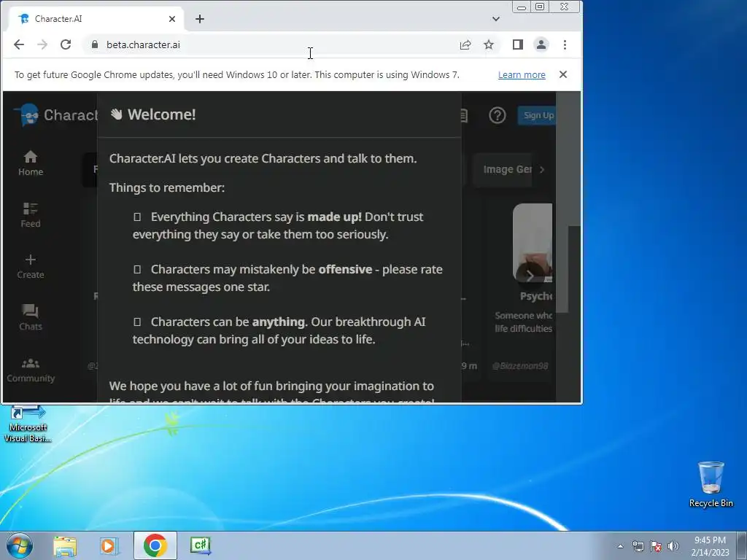Go to Home in the sidebar
The height and width of the screenshot is (560, 747).
31,163
